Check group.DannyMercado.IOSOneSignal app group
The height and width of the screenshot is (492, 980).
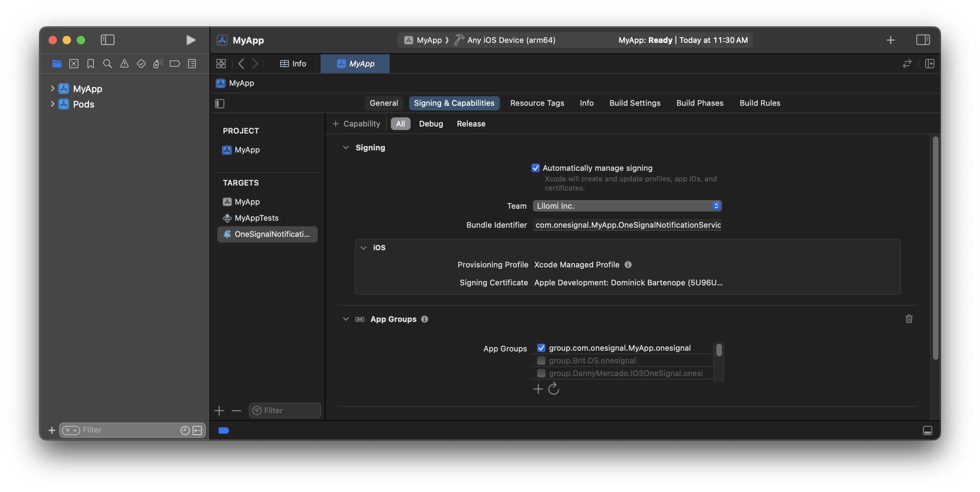tap(541, 373)
